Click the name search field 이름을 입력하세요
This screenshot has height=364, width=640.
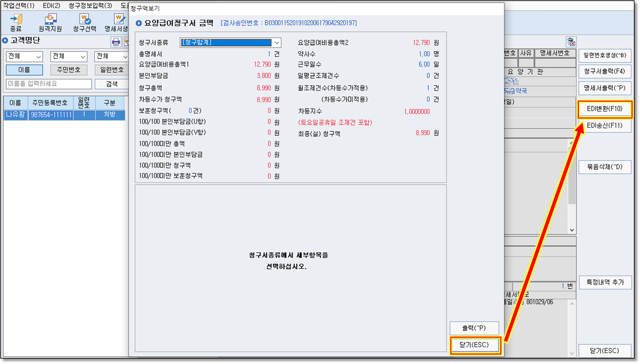point(49,84)
